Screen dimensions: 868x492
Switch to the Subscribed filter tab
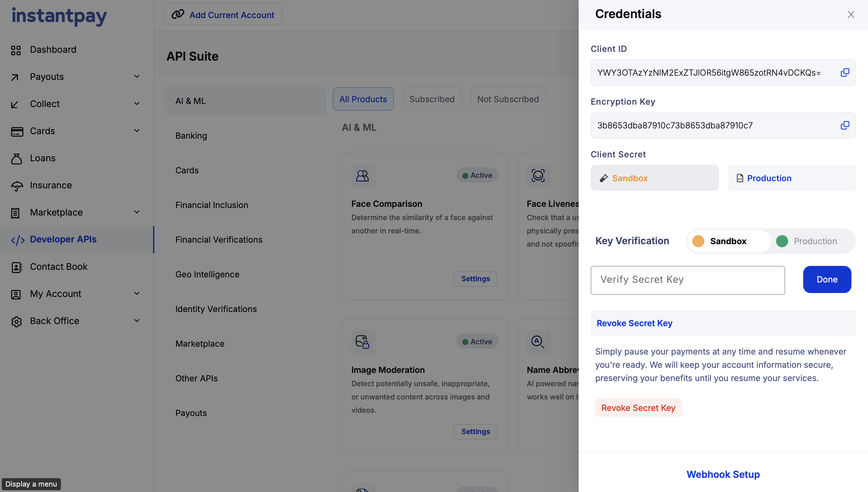pyautogui.click(x=432, y=99)
